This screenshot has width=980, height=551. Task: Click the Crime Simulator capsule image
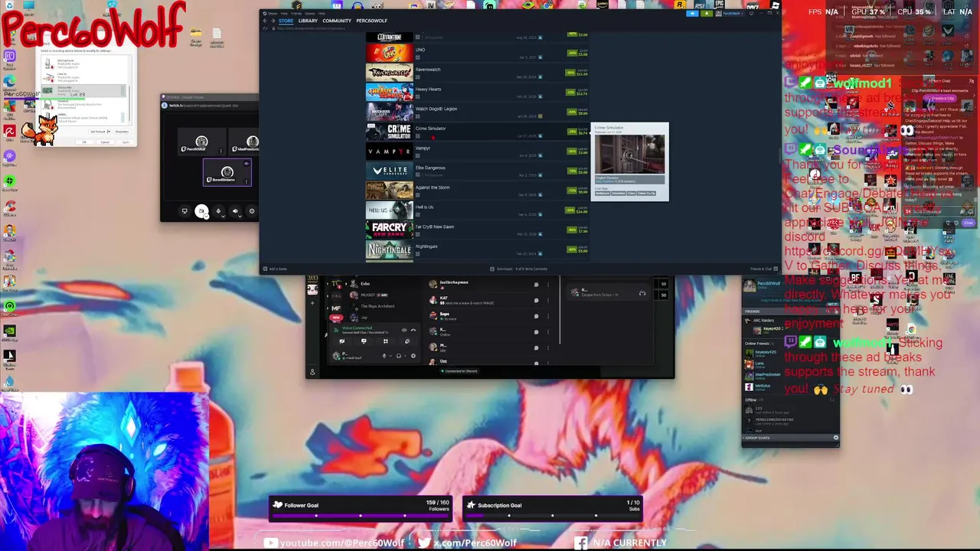pos(389,132)
